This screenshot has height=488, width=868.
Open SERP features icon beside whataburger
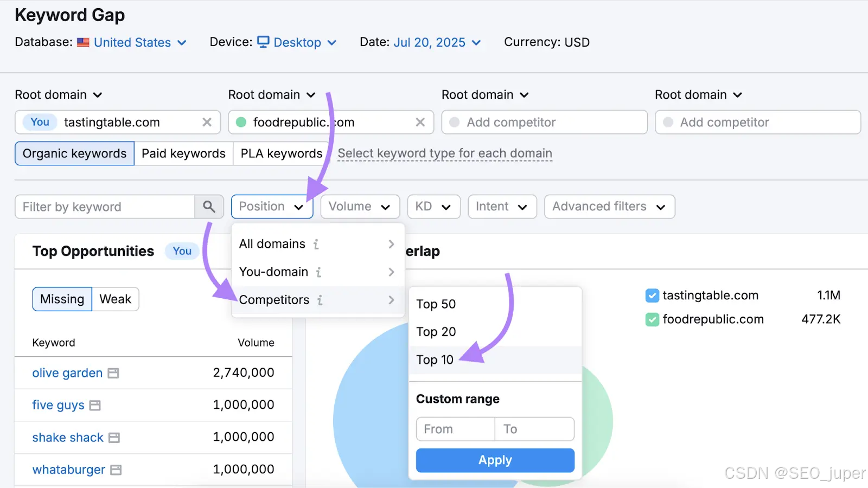tap(116, 470)
